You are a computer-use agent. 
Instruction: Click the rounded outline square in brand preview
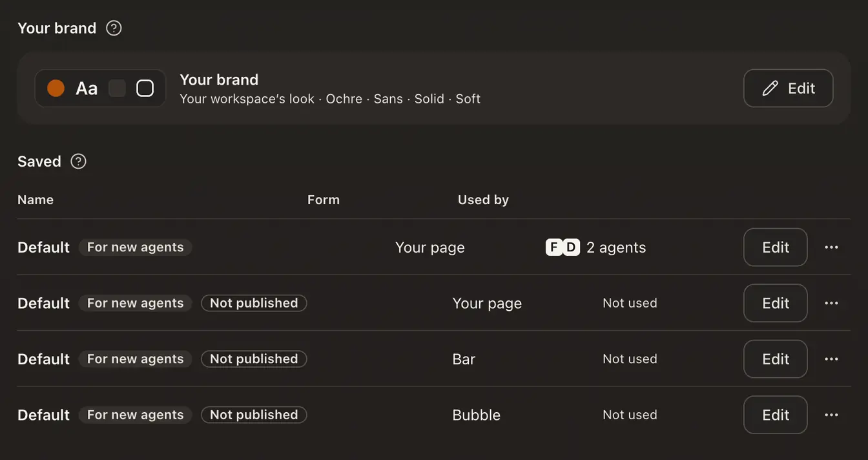145,88
